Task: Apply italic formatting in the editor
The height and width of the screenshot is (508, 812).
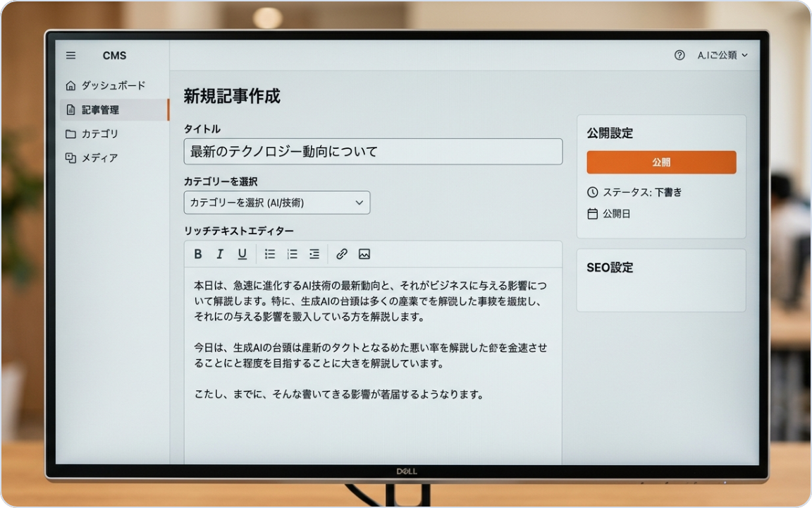Action: tap(220, 254)
